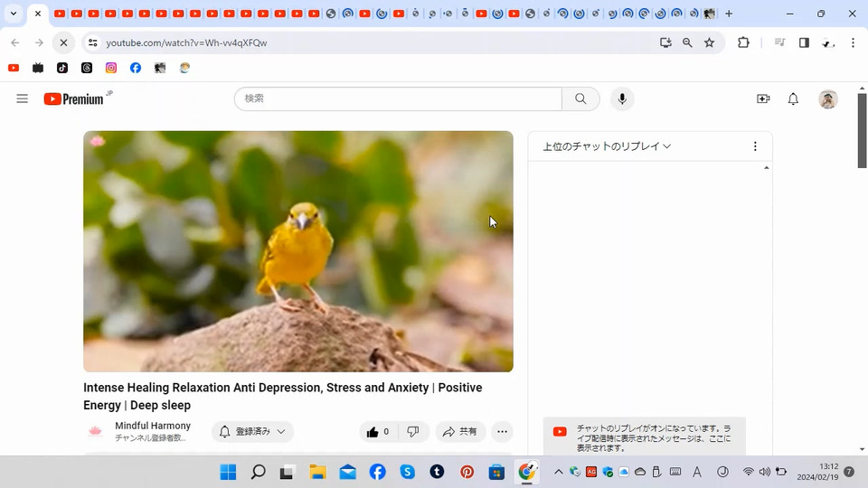The image size is (868, 488).
Task: Focus the YouTube 検索 search field
Action: pyautogui.click(x=398, y=99)
